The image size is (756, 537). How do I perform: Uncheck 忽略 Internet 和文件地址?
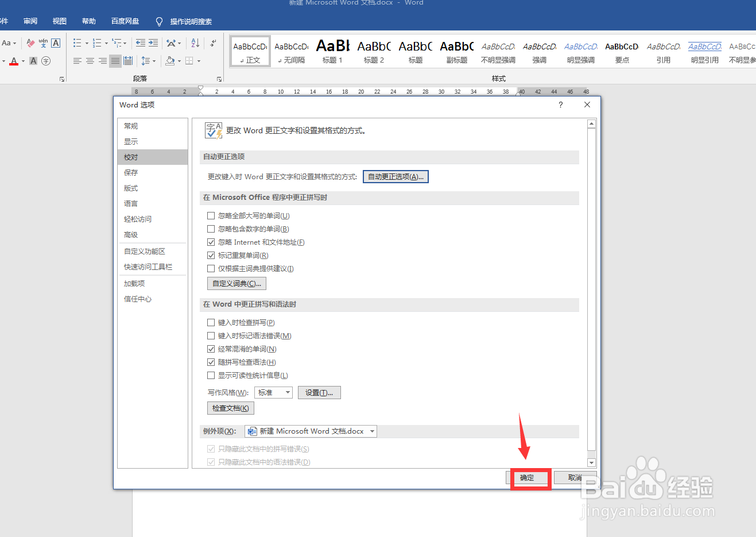coord(211,242)
